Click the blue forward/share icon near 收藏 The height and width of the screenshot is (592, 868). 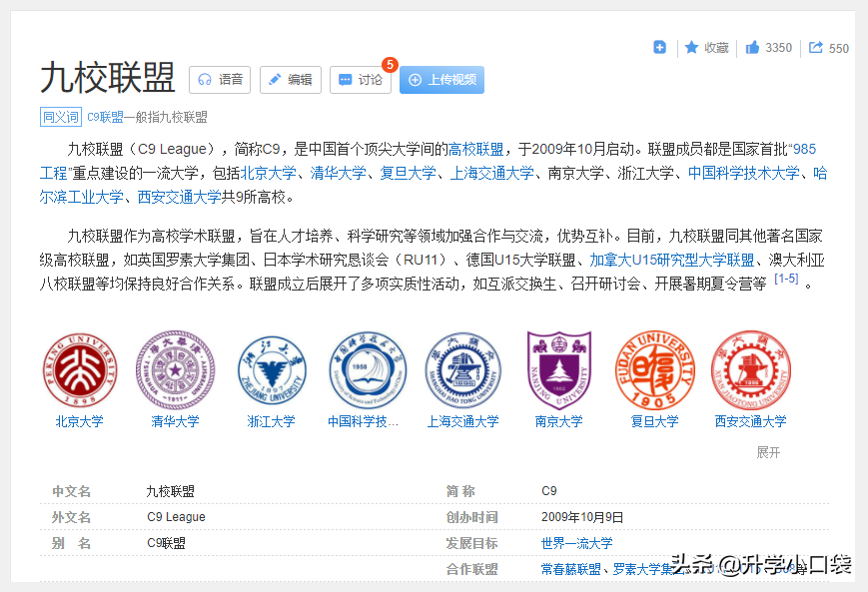(x=658, y=47)
